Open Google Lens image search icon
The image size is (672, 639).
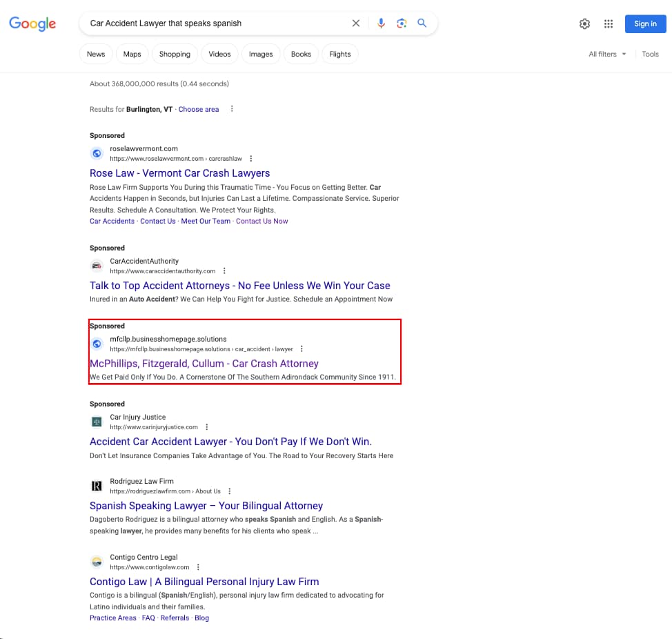point(402,23)
